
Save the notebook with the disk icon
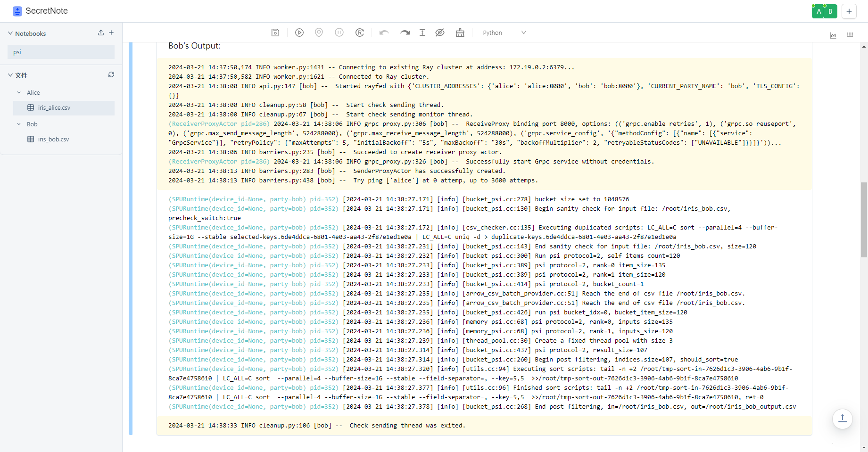tap(275, 33)
